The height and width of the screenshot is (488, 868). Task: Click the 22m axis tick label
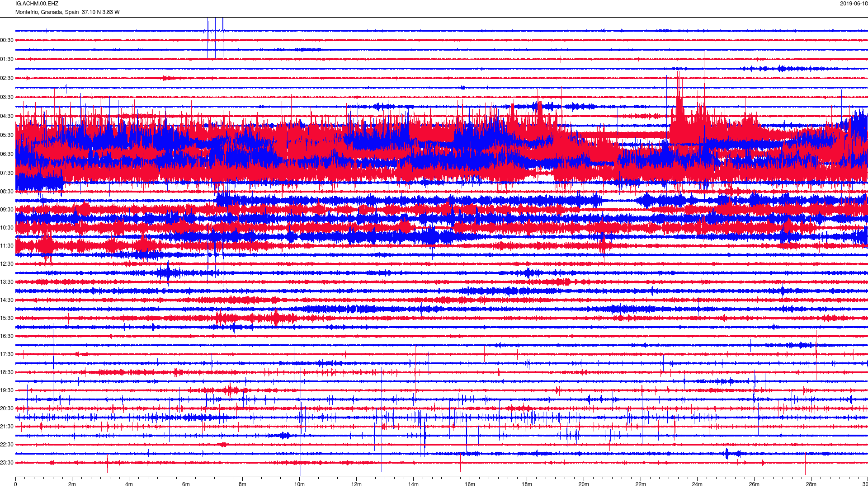click(641, 484)
